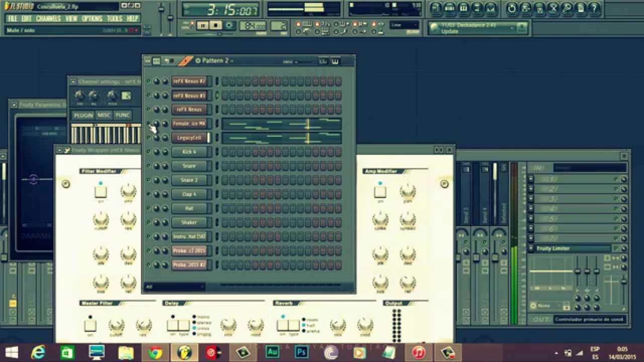Open Fruity Limiter slot dropdown arrow
The image size is (644, 362).
[x=531, y=248]
